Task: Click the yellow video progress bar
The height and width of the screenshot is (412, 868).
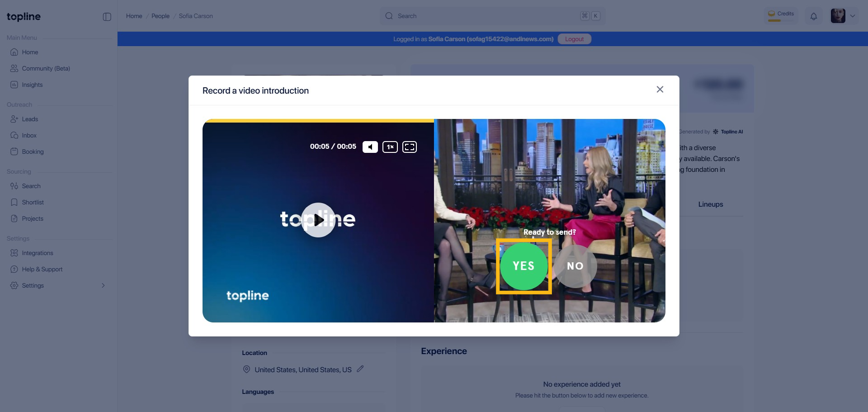Action: tap(318, 121)
